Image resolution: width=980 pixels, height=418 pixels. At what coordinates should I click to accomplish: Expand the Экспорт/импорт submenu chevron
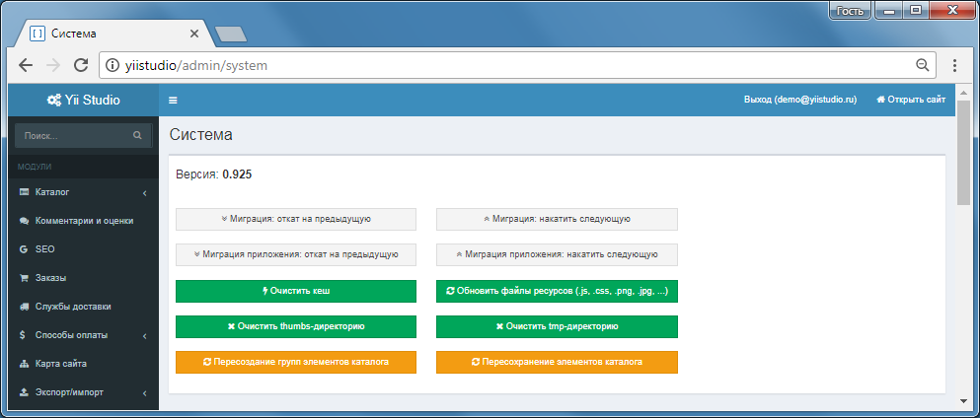[144, 393]
